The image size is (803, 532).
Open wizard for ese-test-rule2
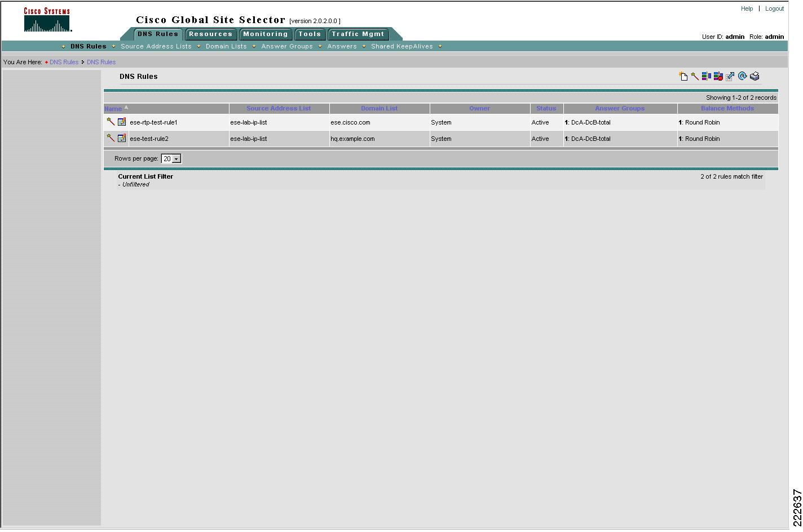tap(111, 138)
